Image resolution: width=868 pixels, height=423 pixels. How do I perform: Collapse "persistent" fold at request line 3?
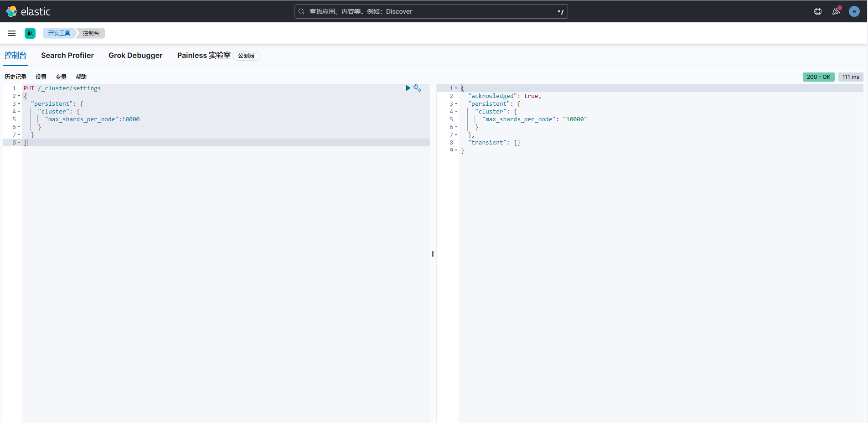(x=19, y=104)
